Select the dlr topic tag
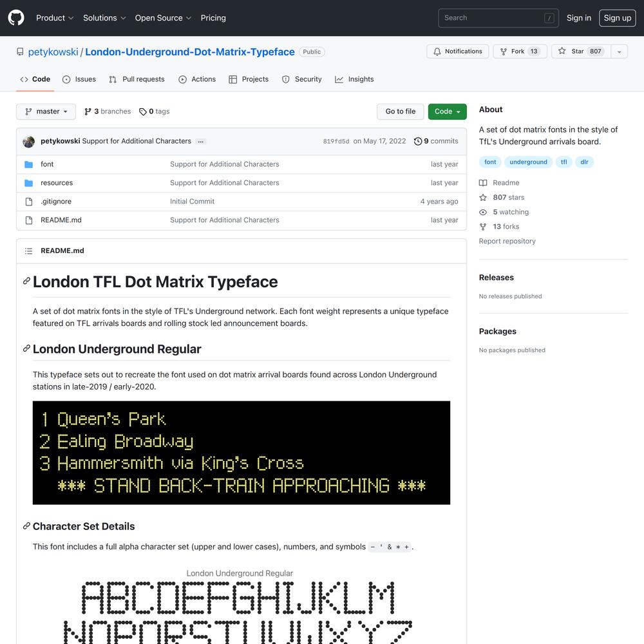The image size is (644, 644). 585,162
